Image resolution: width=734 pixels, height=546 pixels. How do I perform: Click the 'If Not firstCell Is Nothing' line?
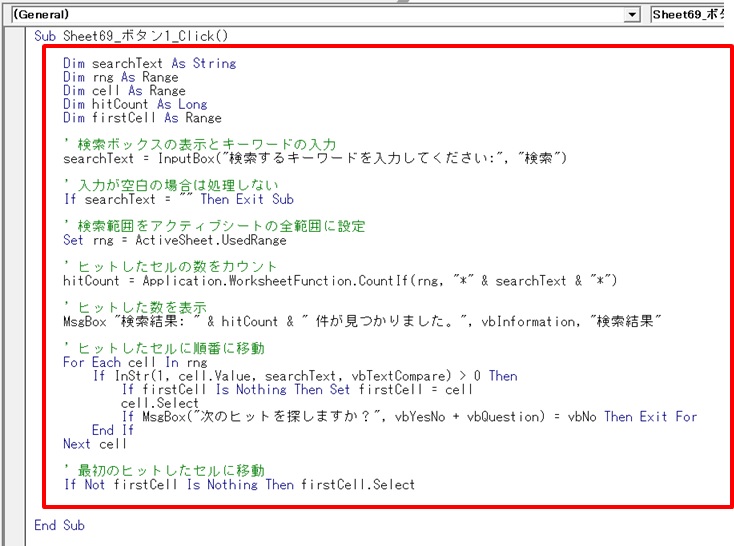pos(240,484)
